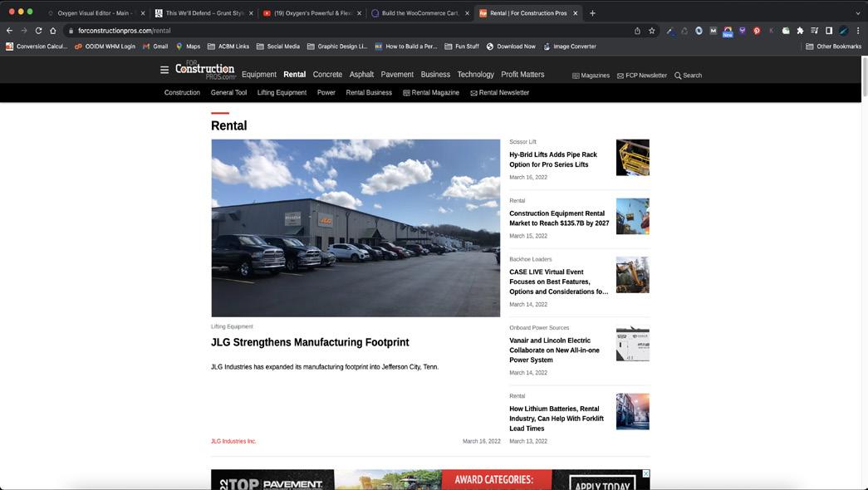Open the Hy-Brid Lifts Pipe Rack article
The image size is (868, 490).
(553, 159)
